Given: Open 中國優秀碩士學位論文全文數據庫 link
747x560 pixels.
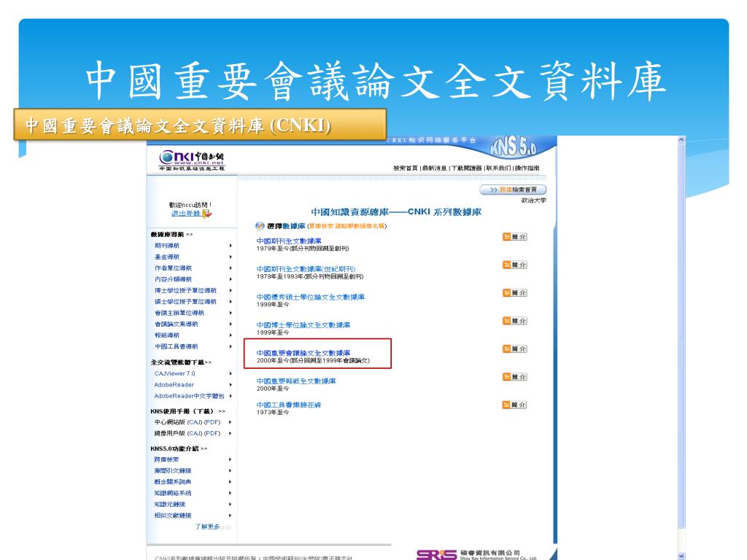Looking at the screenshot, I should click(311, 297).
